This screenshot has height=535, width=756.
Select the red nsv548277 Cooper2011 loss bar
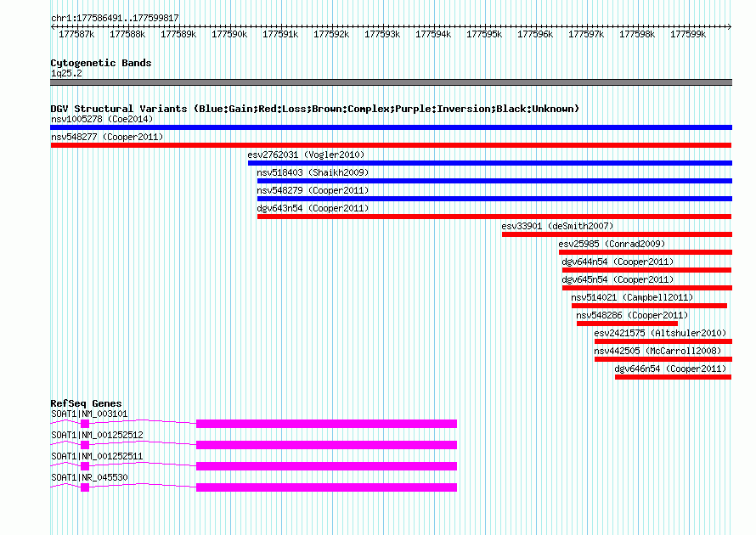391,145
